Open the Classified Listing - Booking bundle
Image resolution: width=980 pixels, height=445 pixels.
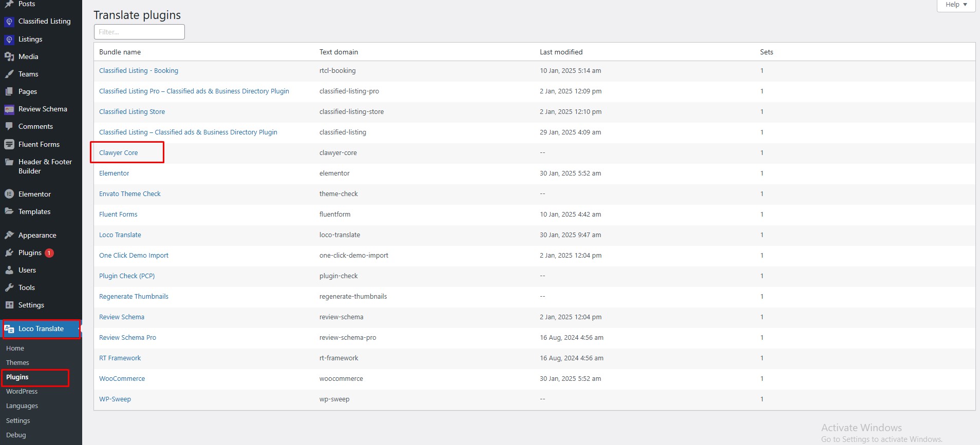point(139,71)
